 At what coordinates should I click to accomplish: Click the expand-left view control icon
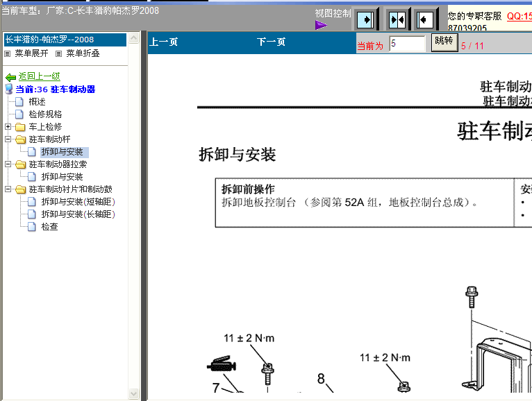425,19
